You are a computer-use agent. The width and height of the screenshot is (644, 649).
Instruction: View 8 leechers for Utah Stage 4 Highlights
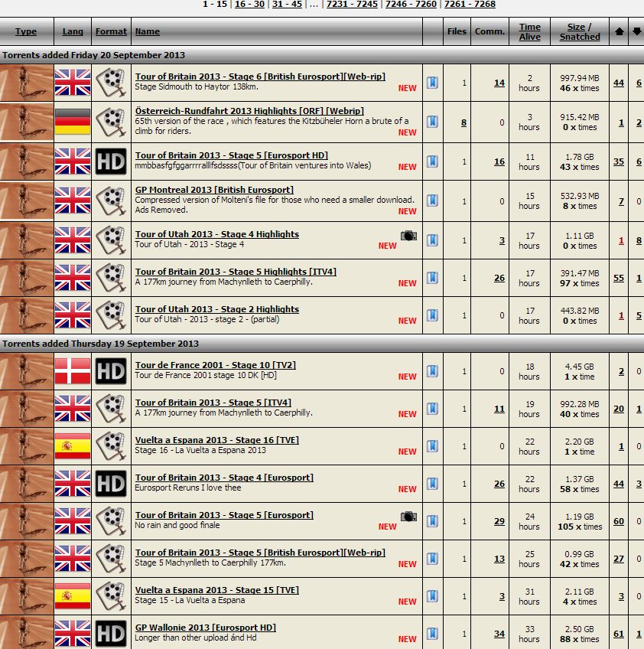tap(639, 240)
